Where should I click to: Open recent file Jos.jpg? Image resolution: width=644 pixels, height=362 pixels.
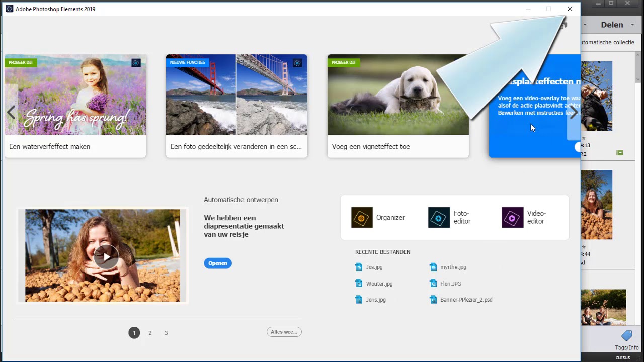tap(369, 267)
